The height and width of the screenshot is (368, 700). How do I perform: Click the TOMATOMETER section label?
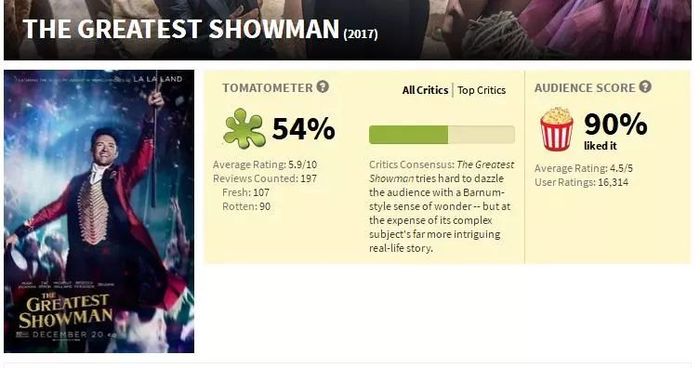(x=267, y=88)
